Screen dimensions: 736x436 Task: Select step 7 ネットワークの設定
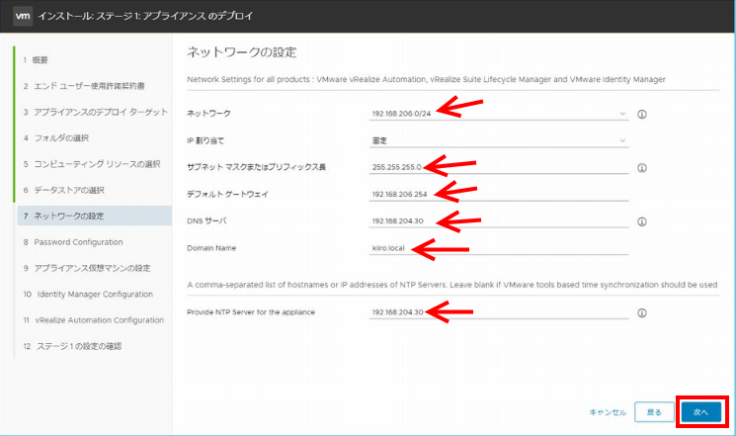[94, 216]
